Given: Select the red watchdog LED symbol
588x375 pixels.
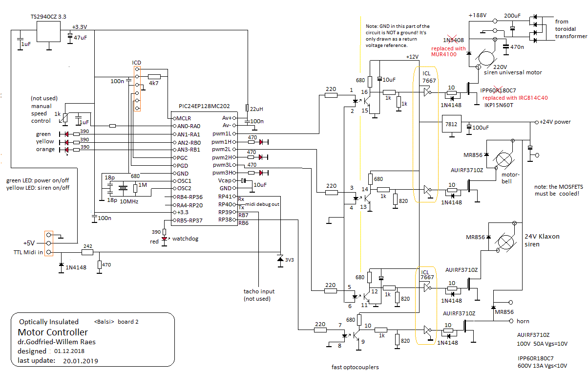Looking at the screenshot, I should pos(165,239).
